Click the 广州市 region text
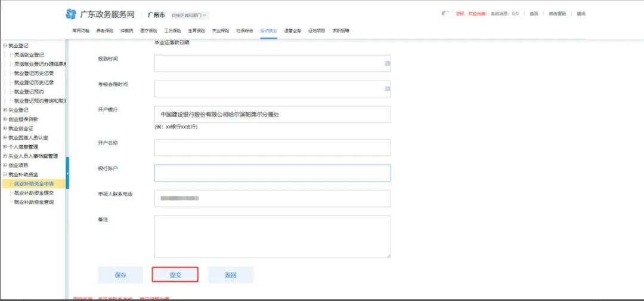This screenshot has height=301, width=644. point(156,15)
